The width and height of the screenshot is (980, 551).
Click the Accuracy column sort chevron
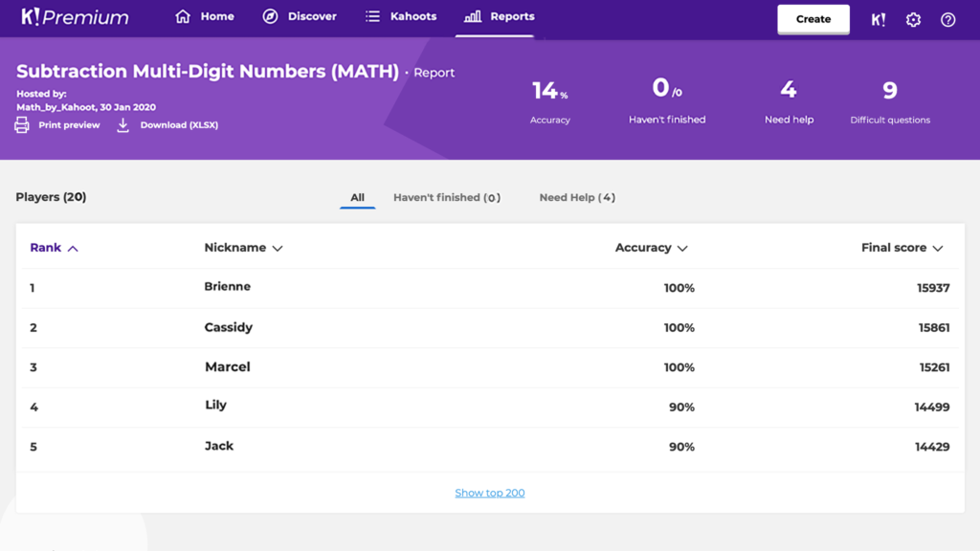tap(682, 249)
